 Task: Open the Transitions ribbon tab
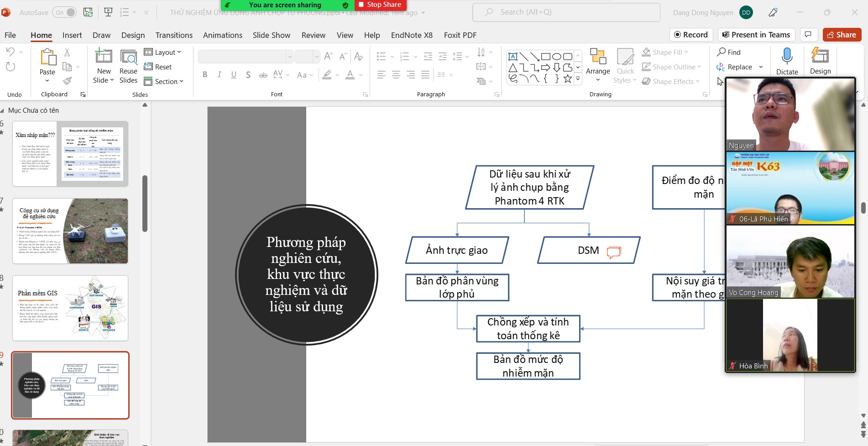174,35
